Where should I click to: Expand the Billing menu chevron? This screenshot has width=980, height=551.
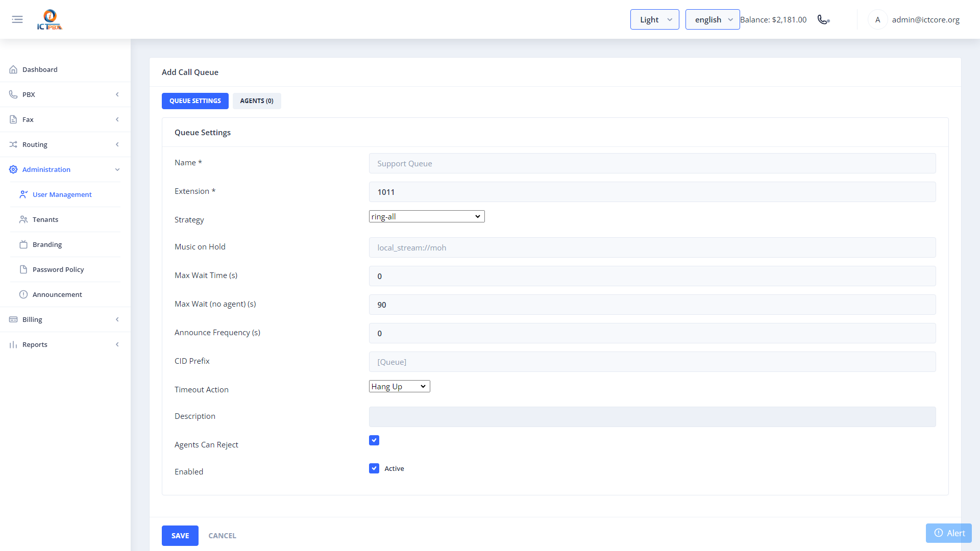(x=117, y=319)
